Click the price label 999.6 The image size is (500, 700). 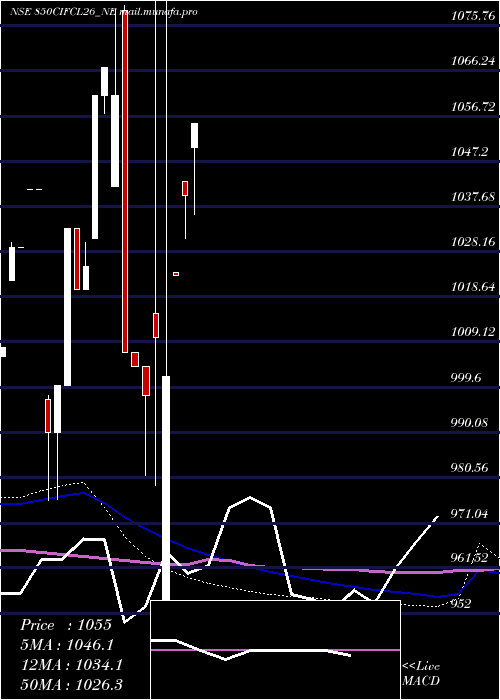[x=466, y=378]
